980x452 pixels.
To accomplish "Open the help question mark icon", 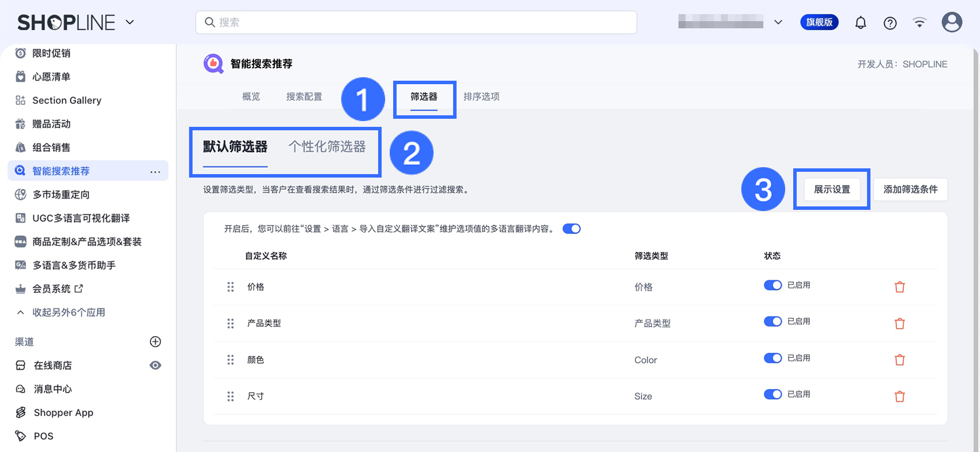I will coord(890,23).
